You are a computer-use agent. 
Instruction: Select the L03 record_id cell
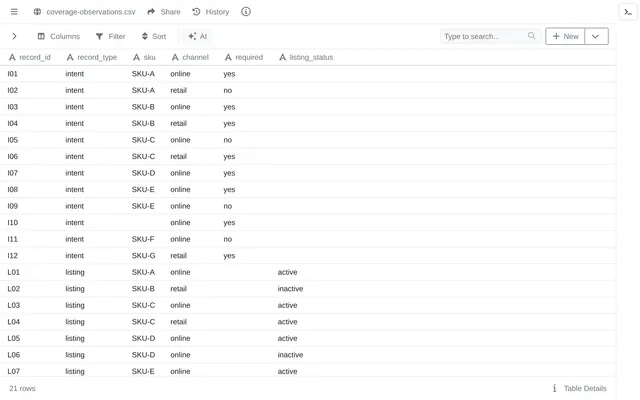pyautogui.click(x=13, y=305)
